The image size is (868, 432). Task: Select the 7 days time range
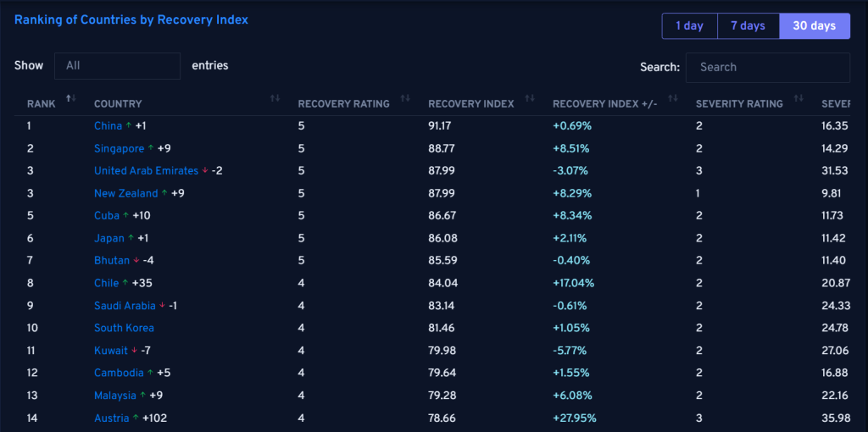748,26
